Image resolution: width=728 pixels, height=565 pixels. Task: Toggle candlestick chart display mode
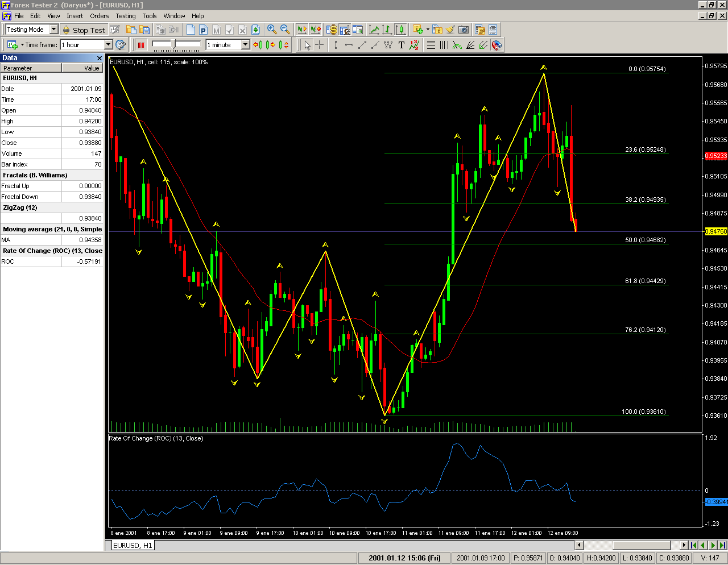[x=400, y=30]
